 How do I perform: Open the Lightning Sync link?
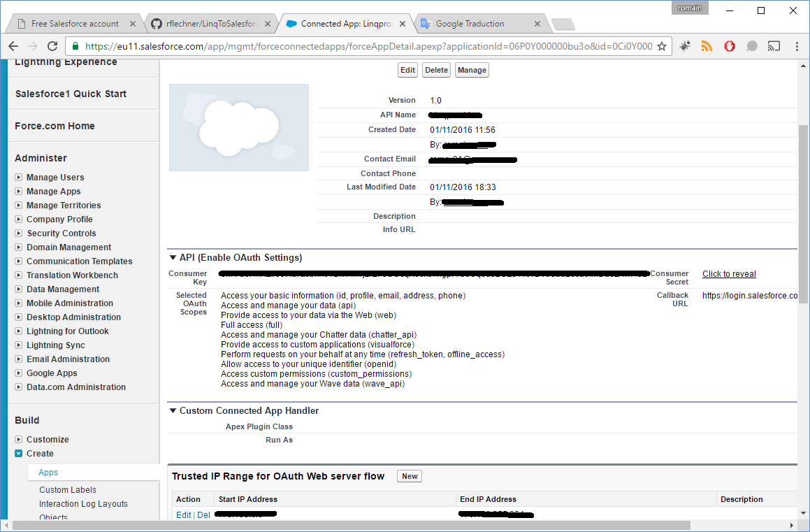pos(56,345)
